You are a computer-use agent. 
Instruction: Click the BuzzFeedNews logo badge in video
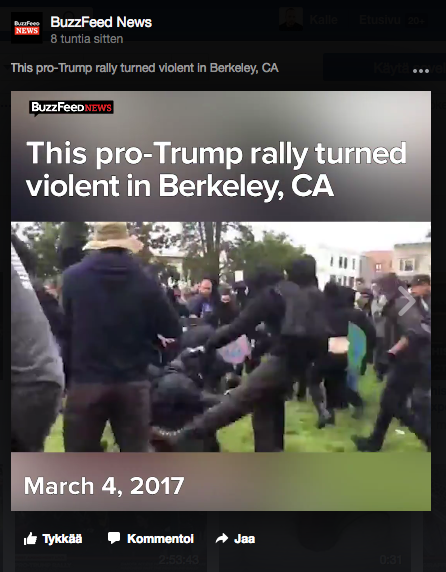(71, 108)
